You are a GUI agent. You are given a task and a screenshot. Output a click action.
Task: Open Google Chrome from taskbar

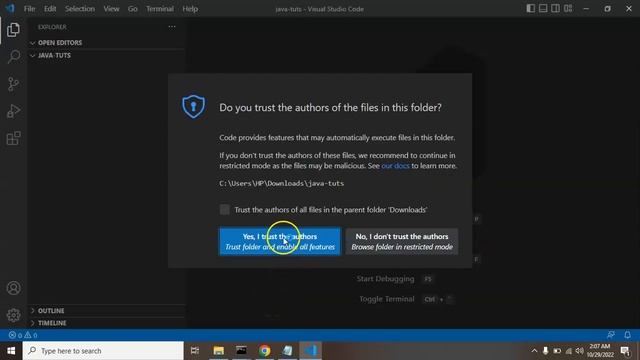(264, 351)
